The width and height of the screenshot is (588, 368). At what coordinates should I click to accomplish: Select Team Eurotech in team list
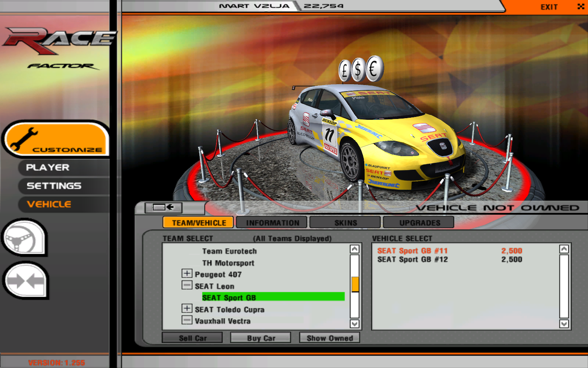(229, 251)
